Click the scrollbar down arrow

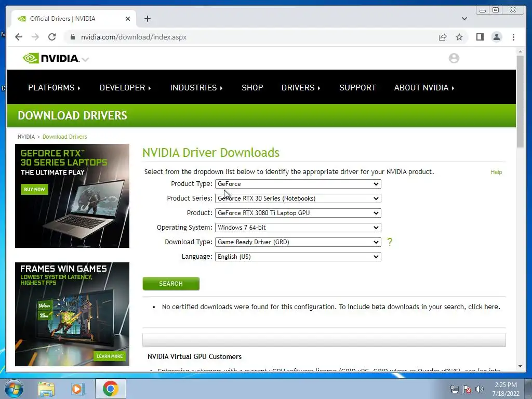pyautogui.click(x=520, y=366)
